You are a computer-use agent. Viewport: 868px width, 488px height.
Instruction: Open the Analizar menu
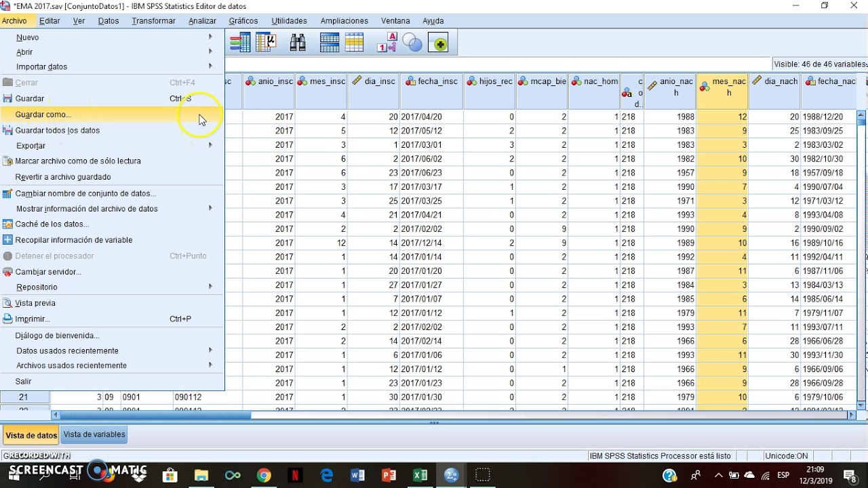(202, 21)
